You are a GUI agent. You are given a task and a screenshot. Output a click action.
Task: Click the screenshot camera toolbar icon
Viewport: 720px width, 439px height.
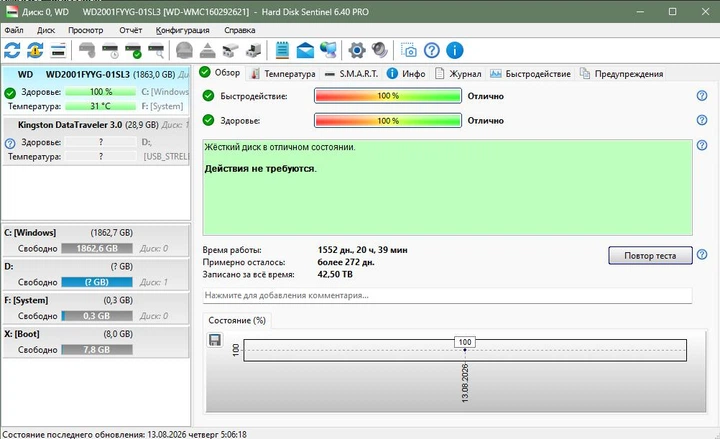(408, 50)
